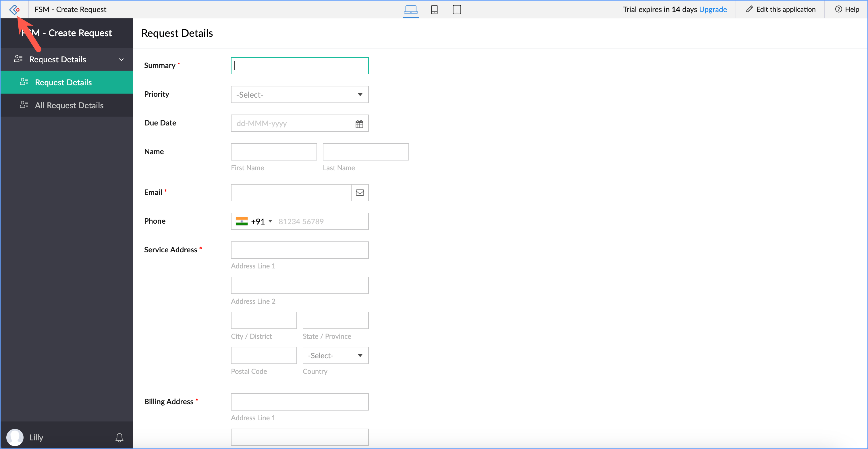Click the envelope icon in Email field
The height and width of the screenshot is (449, 868).
pyautogui.click(x=360, y=193)
